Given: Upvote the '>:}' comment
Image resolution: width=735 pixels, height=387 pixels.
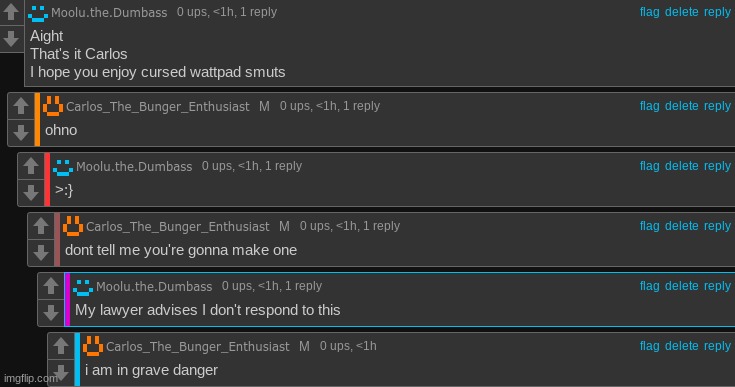Looking at the screenshot, I should pos(31,166).
